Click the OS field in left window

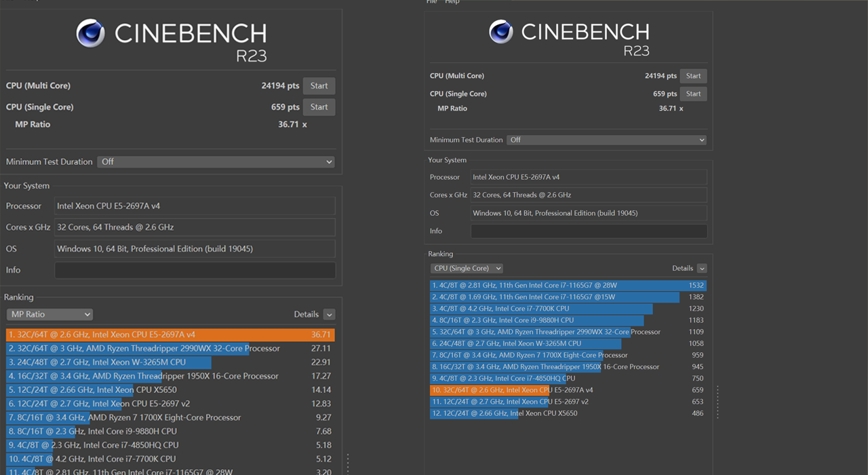195,249
